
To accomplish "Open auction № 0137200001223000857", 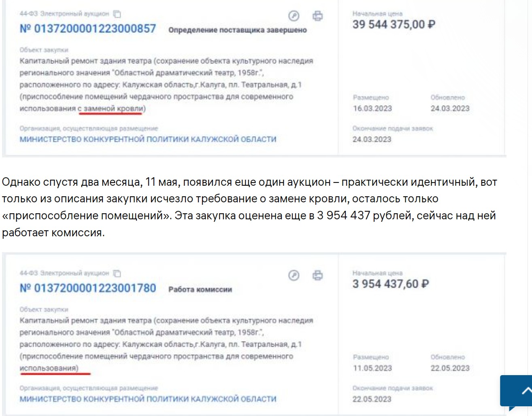I will pos(88,29).
